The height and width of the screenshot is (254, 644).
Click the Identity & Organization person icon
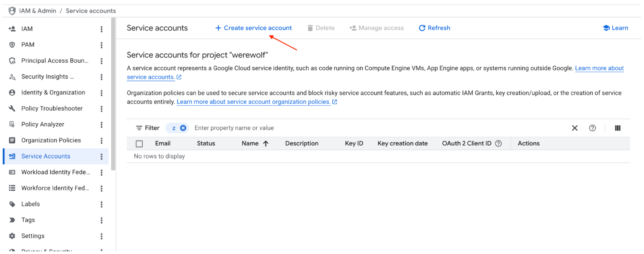tap(12, 93)
